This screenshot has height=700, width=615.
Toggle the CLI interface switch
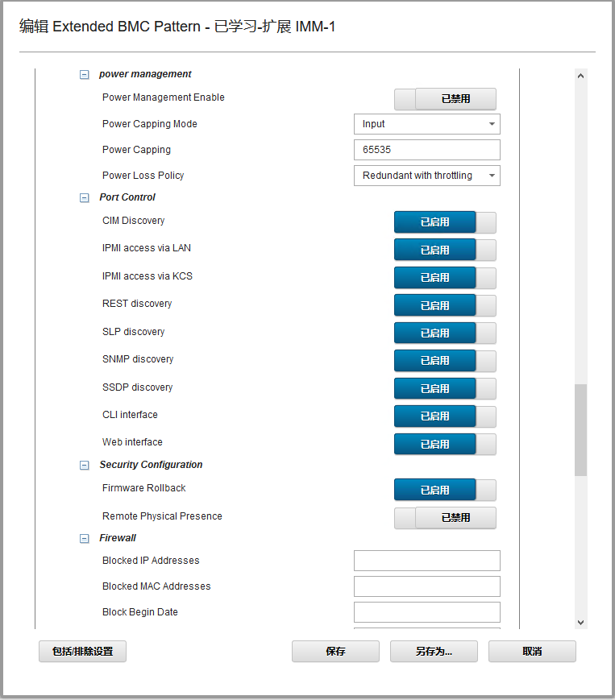tap(445, 416)
